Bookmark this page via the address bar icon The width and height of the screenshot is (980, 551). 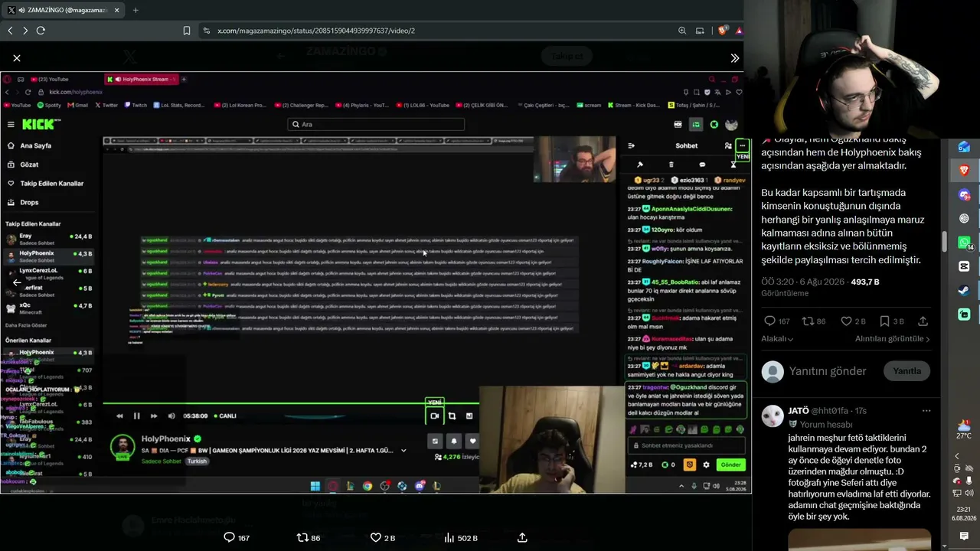187,31
